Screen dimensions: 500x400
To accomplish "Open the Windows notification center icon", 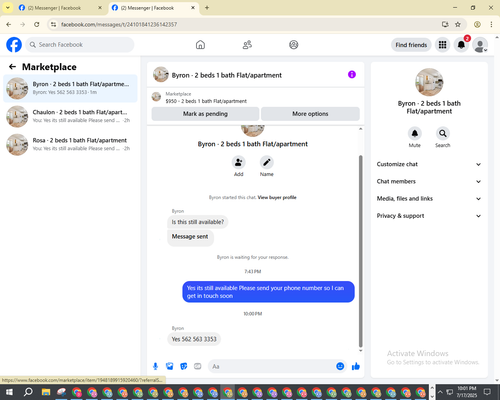I will (488, 392).
